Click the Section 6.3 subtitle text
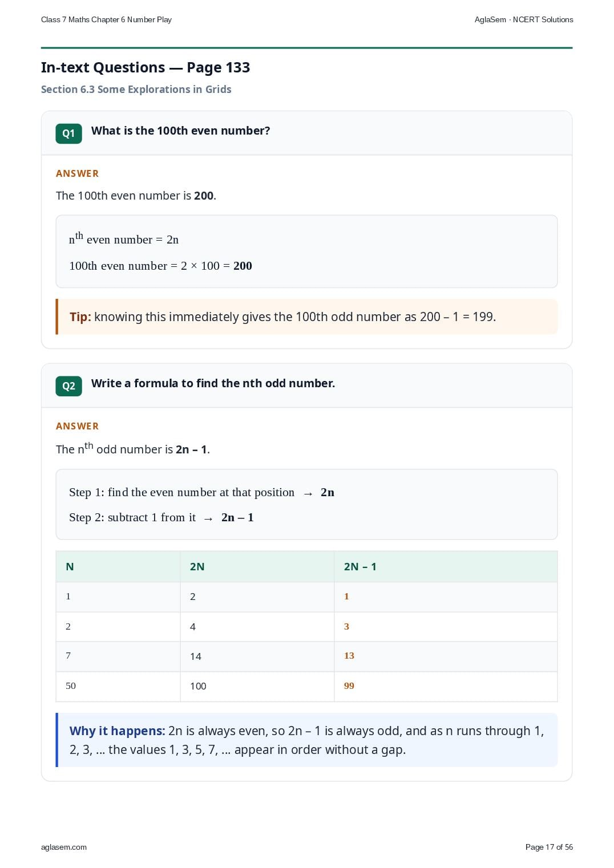This screenshot has height=868, width=614. coord(136,90)
